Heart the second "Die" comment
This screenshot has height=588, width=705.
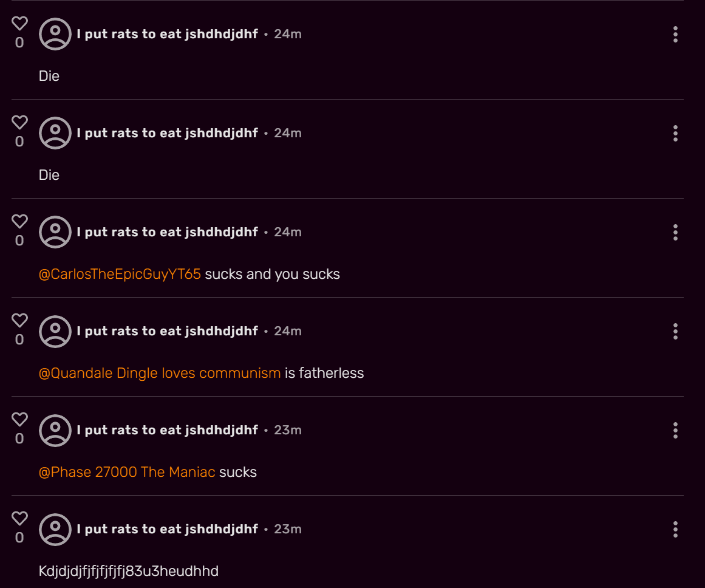pos(20,122)
